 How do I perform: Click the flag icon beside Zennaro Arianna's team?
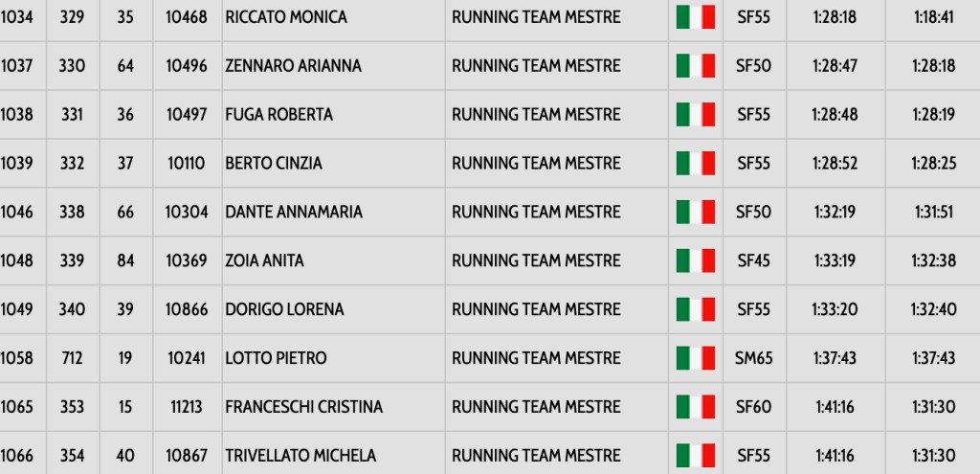[696, 66]
